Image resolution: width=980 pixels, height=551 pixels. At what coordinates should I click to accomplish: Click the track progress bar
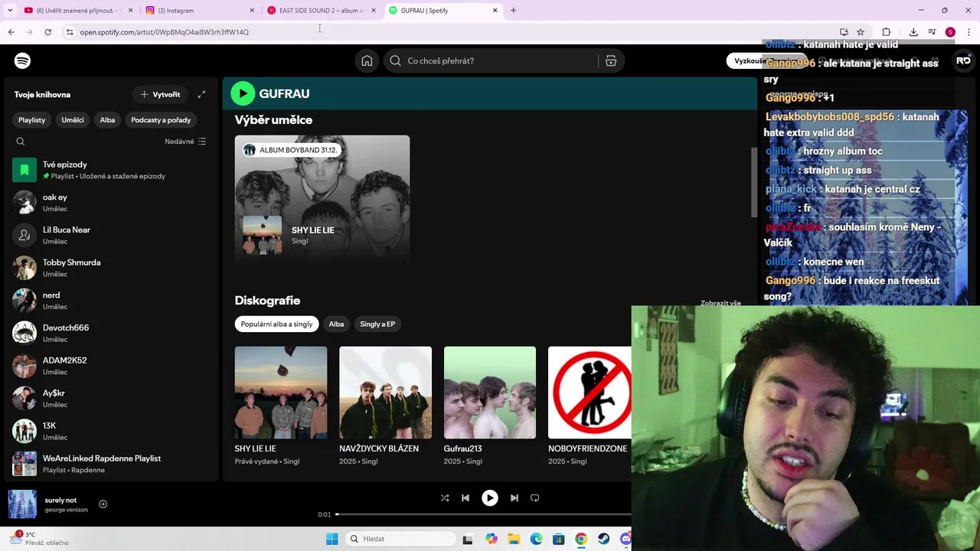click(483, 514)
